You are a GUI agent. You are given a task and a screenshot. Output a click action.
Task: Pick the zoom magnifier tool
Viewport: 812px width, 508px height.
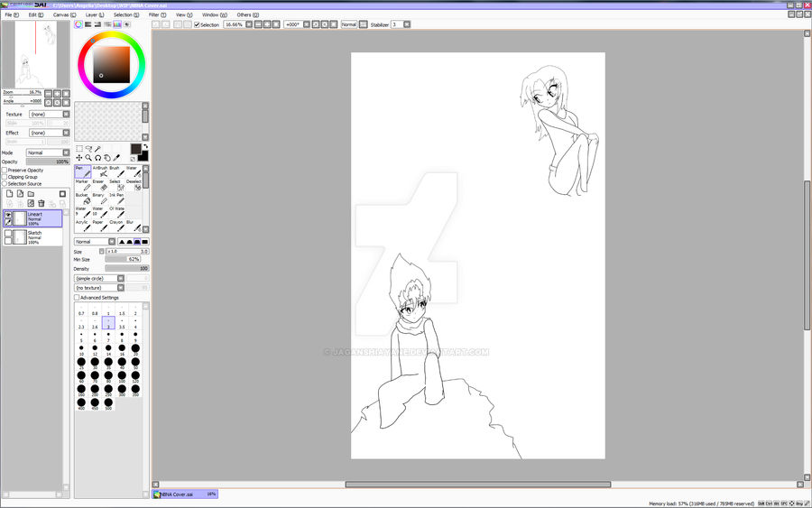(x=88, y=157)
